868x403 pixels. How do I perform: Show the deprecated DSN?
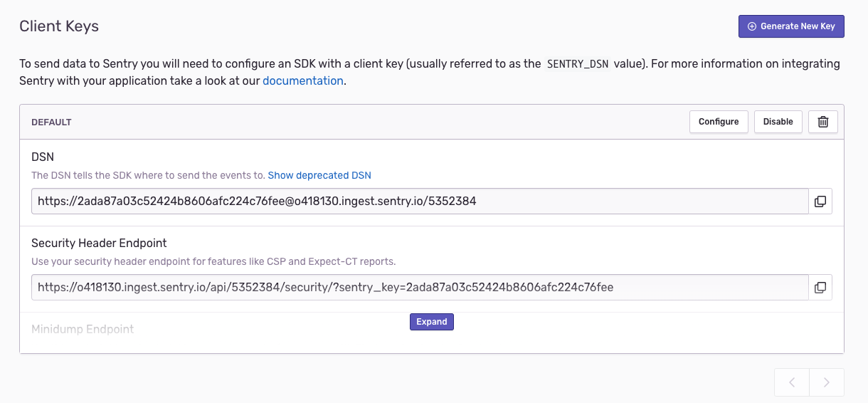(319, 175)
